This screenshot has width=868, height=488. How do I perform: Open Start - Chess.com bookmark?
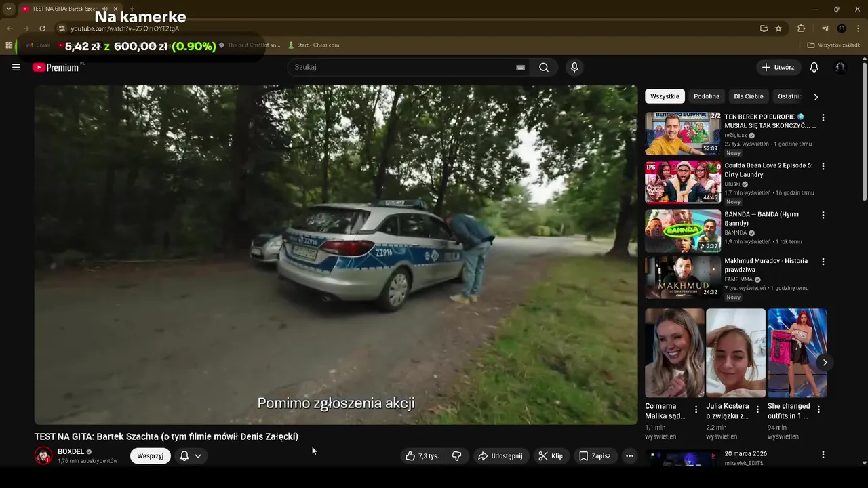314,45
